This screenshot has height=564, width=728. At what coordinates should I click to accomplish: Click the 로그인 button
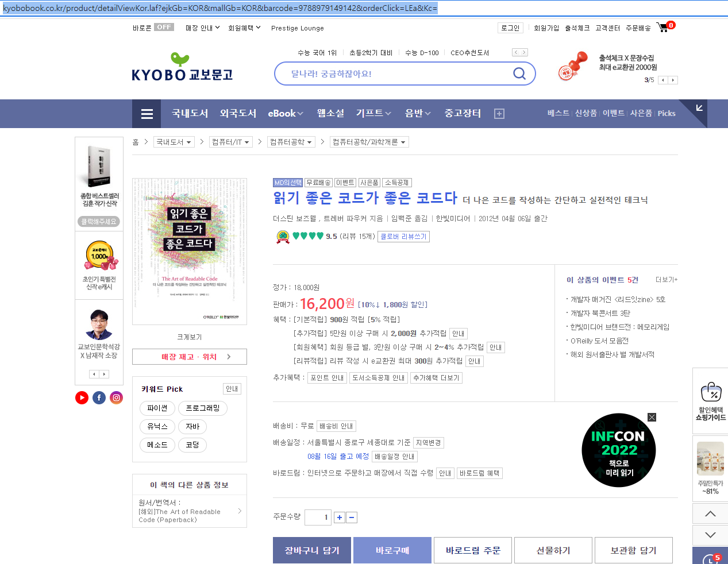coord(510,28)
